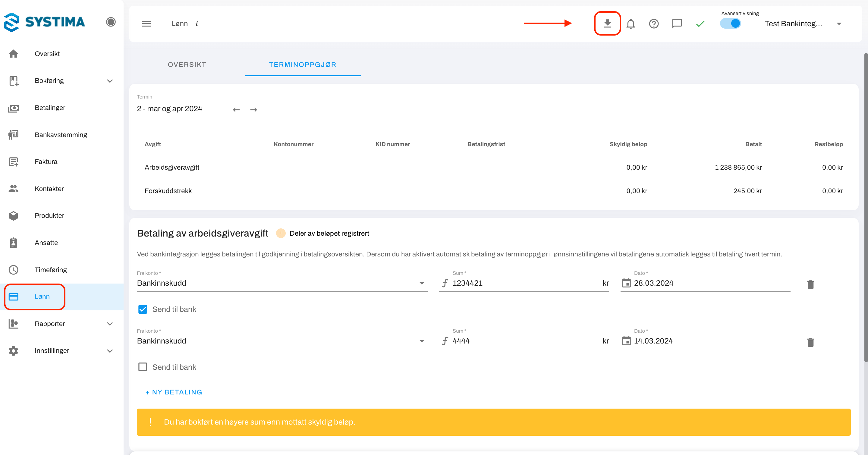Open the chat message icon
The height and width of the screenshot is (455, 868).
[x=677, y=23]
